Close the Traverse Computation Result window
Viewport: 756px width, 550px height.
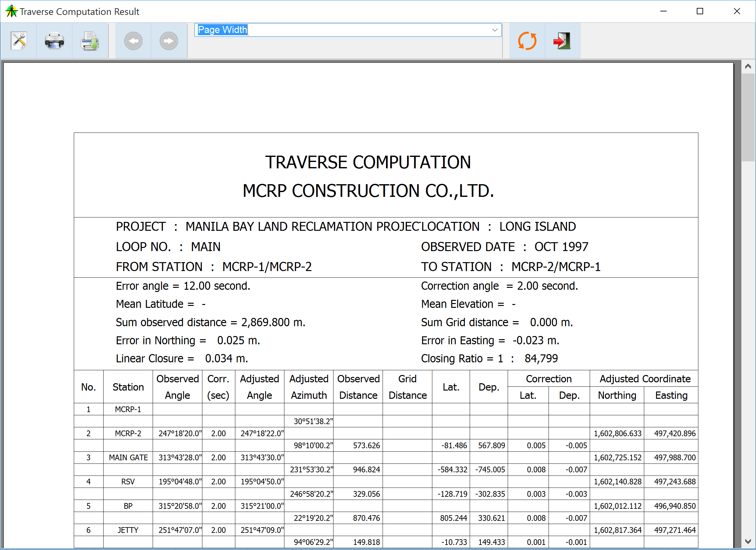pyautogui.click(x=737, y=11)
